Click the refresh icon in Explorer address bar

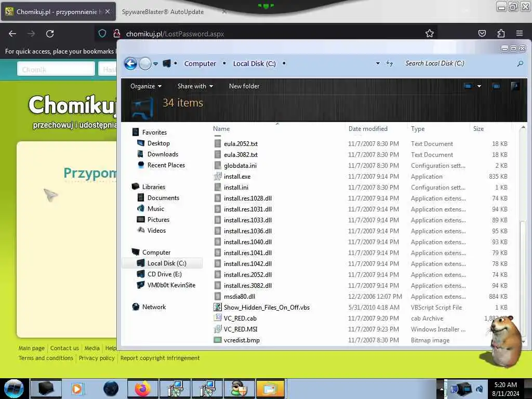coord(390,63)
